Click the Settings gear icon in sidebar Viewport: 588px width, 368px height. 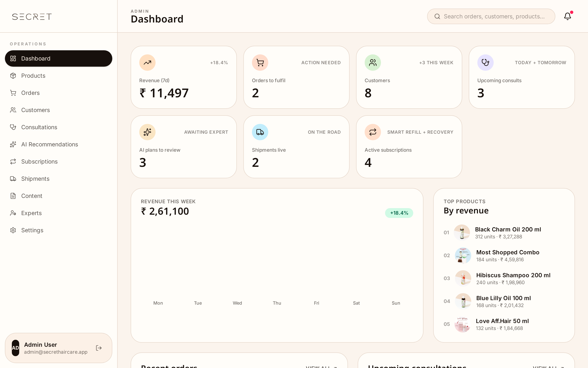coord(13,230)
